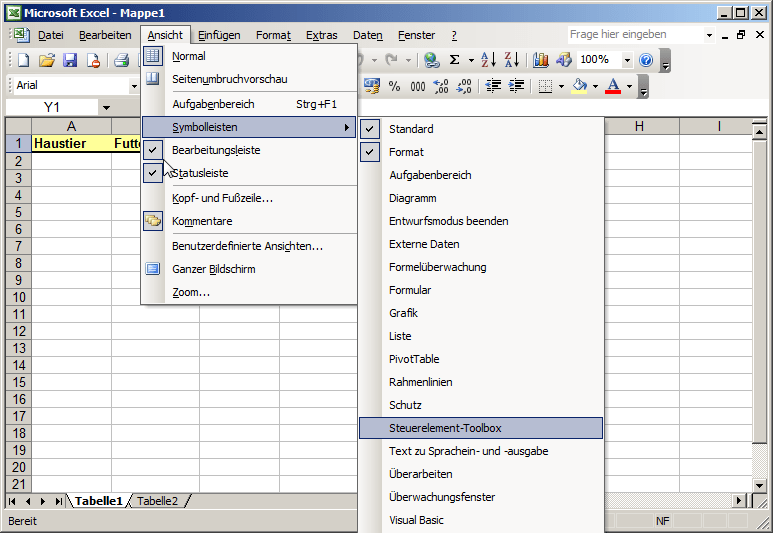Print using the printer icon

(x=121, y=60)
